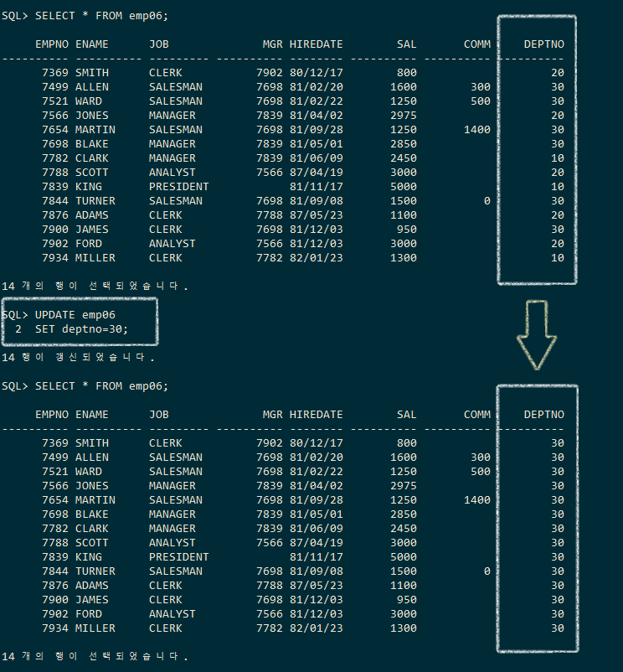Click DEPTNO value 20 in SMITH's row
This screenshot has width=623, height=672.
(558, 73)
